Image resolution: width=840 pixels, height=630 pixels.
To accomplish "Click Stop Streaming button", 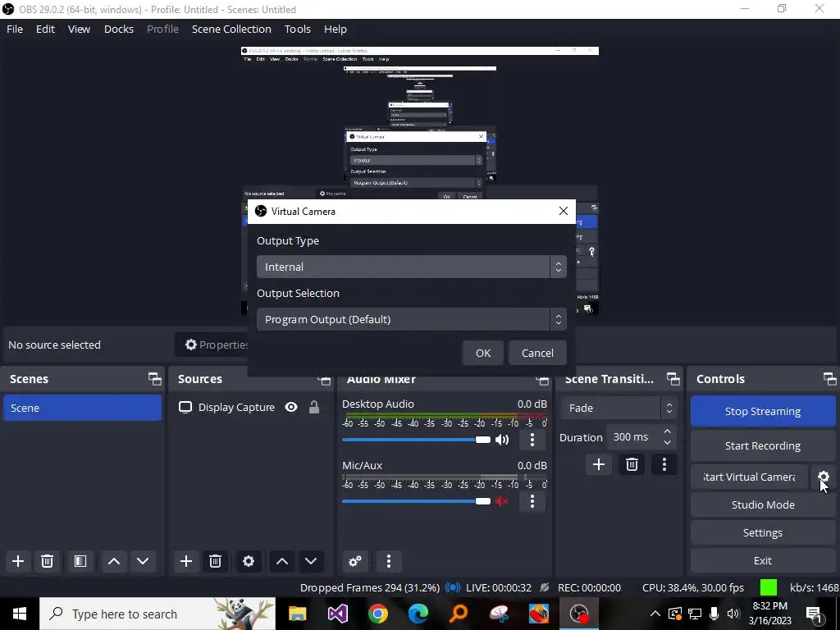I will (763, 412).
